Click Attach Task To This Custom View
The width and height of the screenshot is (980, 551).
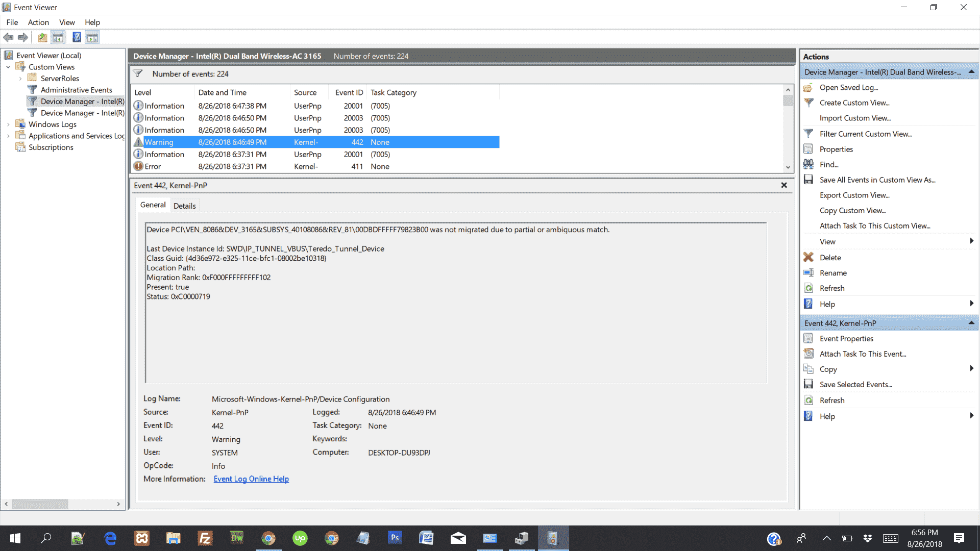[875, 226]
